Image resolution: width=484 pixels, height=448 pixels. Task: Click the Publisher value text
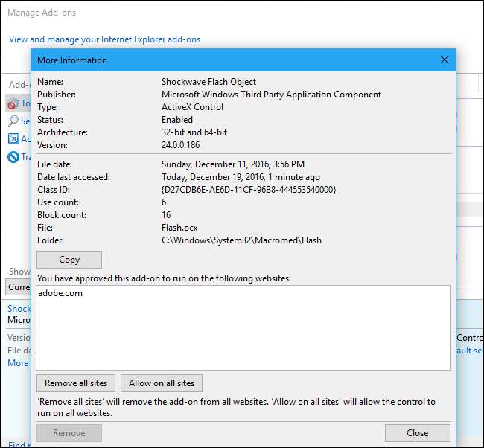[271, 95]
